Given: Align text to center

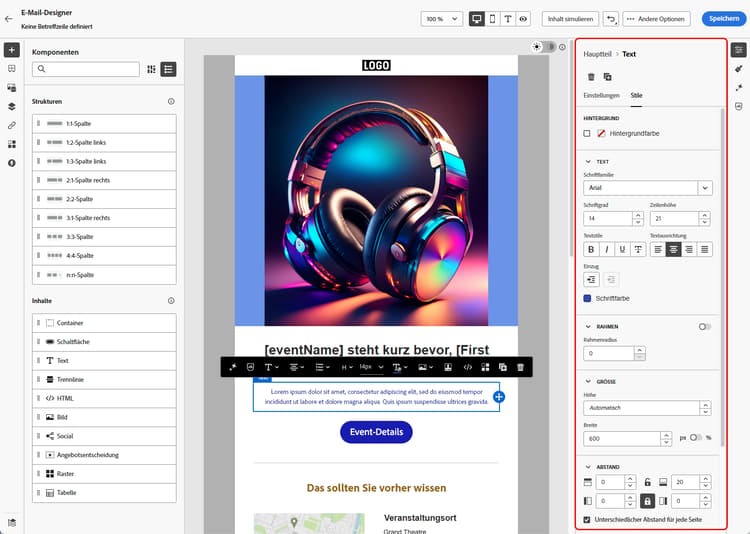Looking at the screenshot, I should tap(673, 249).
